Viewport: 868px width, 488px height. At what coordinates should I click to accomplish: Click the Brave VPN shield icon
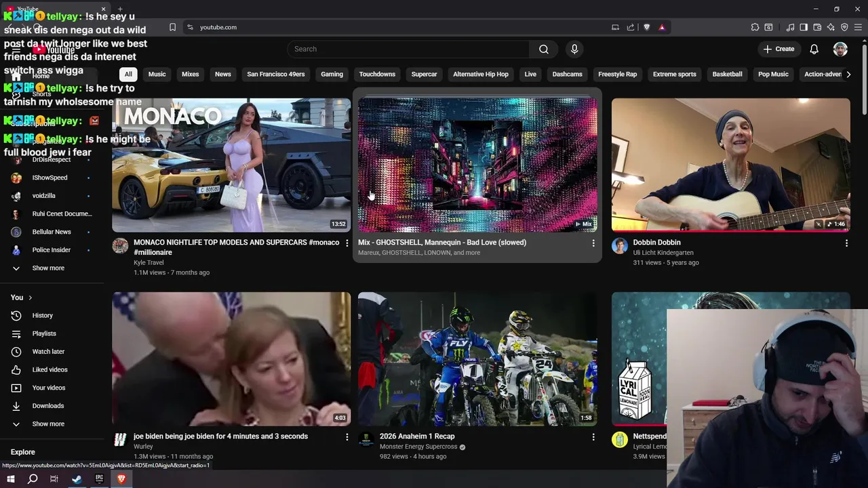point(844,27)
